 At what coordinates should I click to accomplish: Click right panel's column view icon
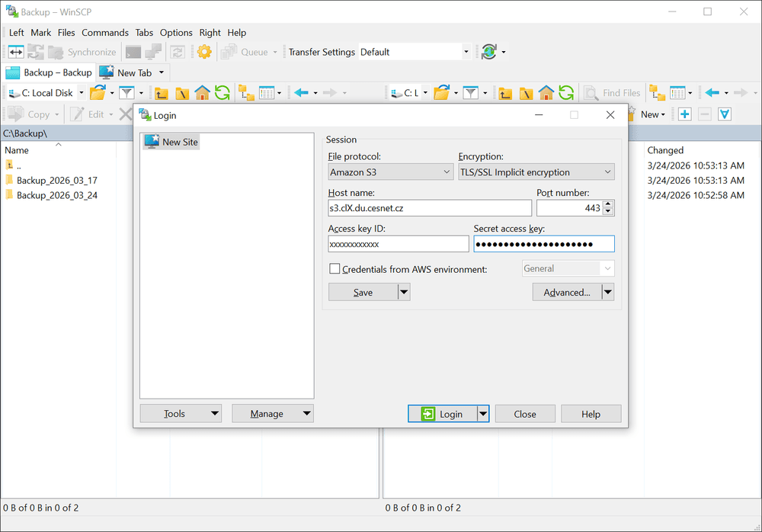(677, 92)
